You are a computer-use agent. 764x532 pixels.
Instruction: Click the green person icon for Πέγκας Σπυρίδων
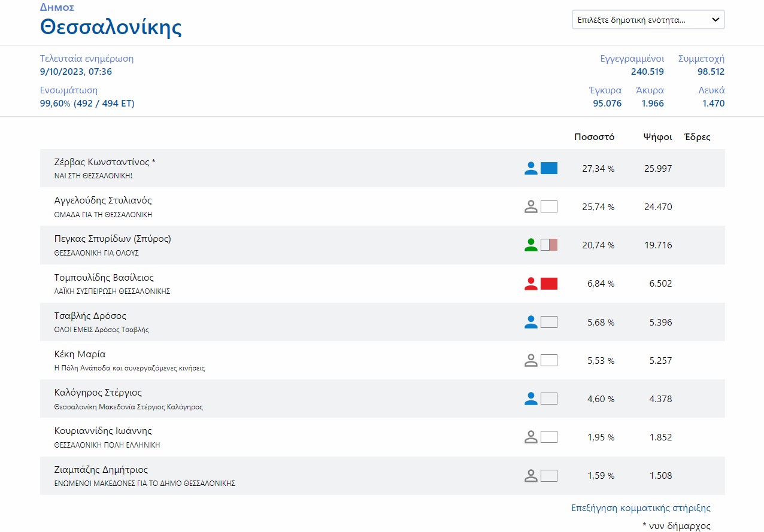coord(530,245)
